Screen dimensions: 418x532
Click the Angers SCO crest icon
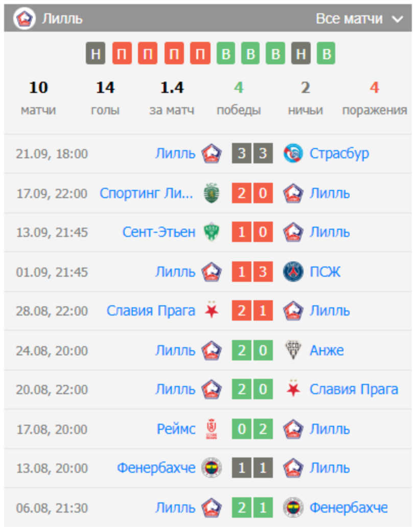[x=293, y=350]
